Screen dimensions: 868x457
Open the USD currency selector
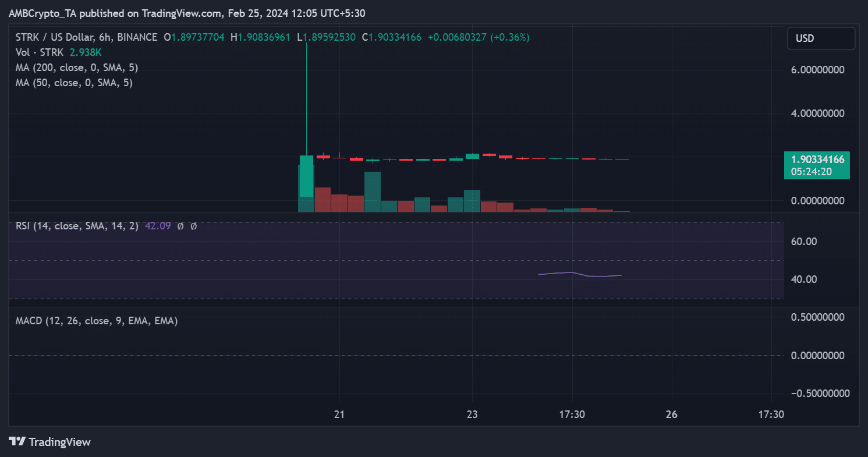(821, 38)
